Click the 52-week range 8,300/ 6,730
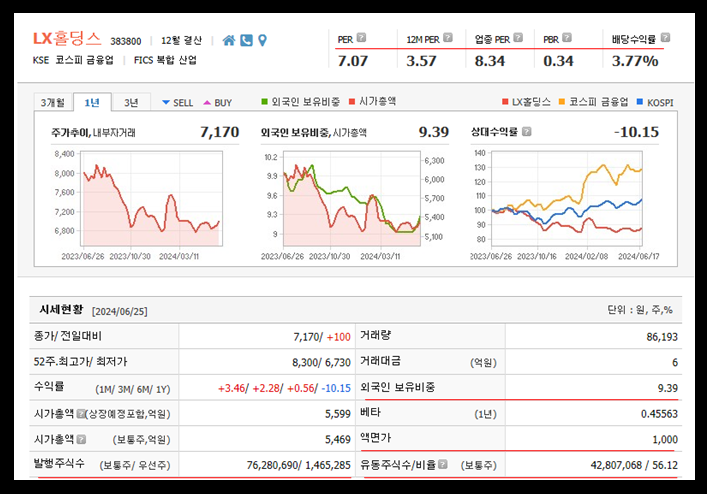Viewport: 707px width, 494px height. (x=321, y=362)
